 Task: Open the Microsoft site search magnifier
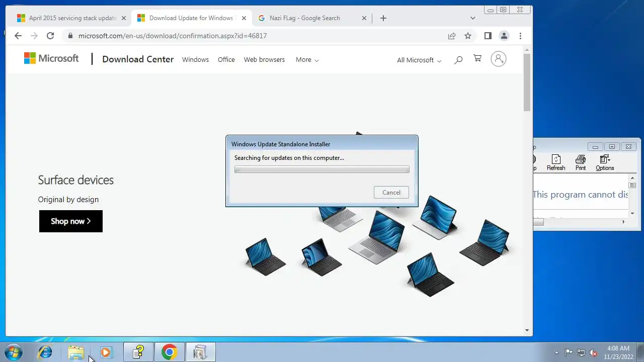[458, 60]
